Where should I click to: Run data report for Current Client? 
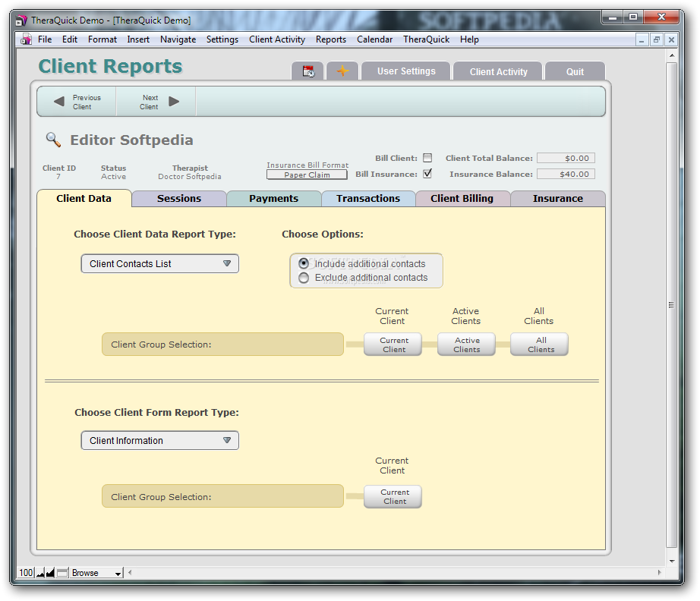[x=393, y=345]
